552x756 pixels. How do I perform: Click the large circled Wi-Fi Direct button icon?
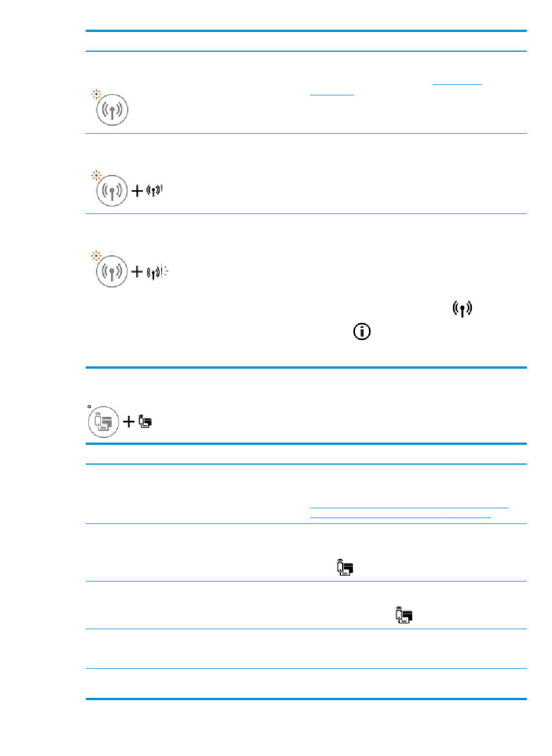tap(103, 422)
